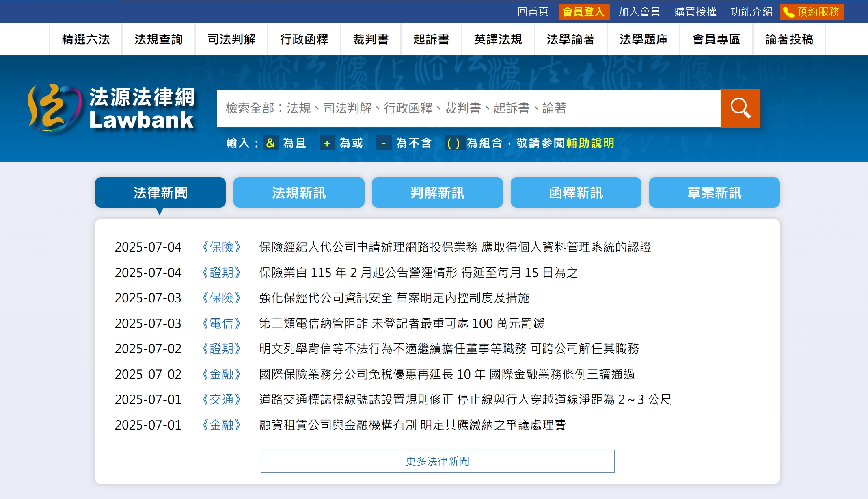Image resolution: width=868 pixels, height=499 pixels.
Task: Click the 加入會員 link
Action: click(x=639, y=12)
